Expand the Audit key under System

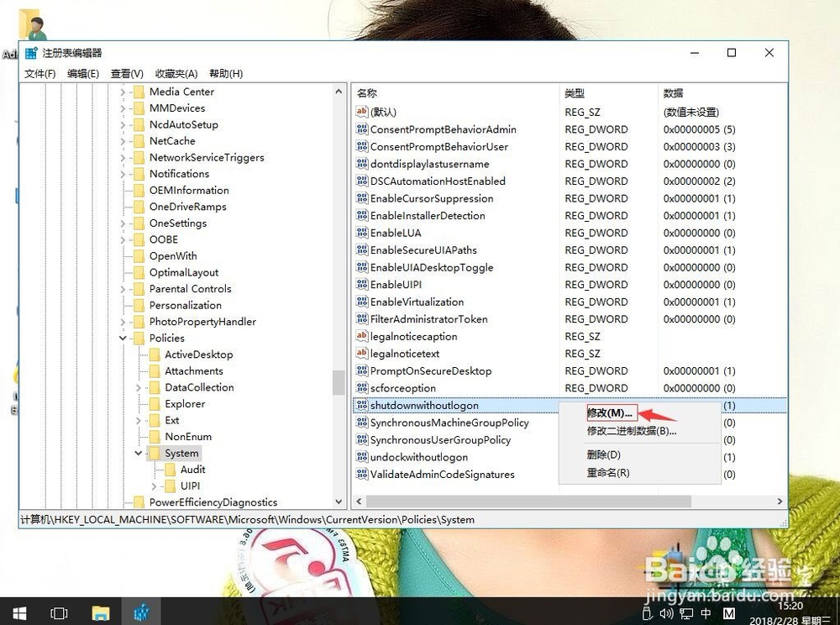click(x=153, y=470)
